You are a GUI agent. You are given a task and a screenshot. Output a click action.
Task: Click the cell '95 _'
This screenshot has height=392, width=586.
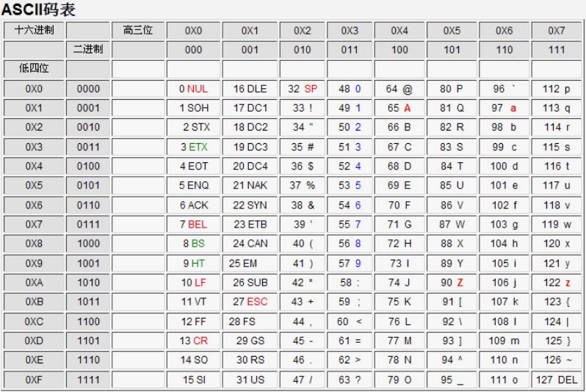tap(452, 380)
